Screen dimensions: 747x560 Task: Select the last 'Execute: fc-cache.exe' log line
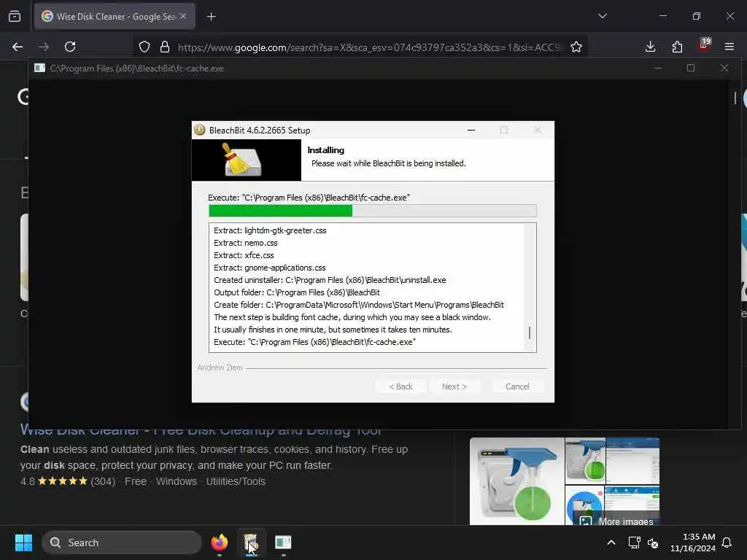(x=314, y=342)
